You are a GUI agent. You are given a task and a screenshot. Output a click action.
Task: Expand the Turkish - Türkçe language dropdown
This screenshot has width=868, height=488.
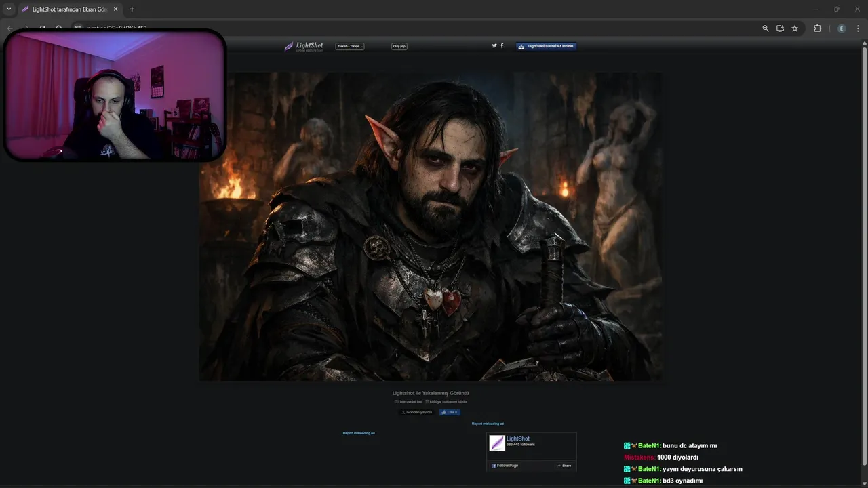(350, 46)
